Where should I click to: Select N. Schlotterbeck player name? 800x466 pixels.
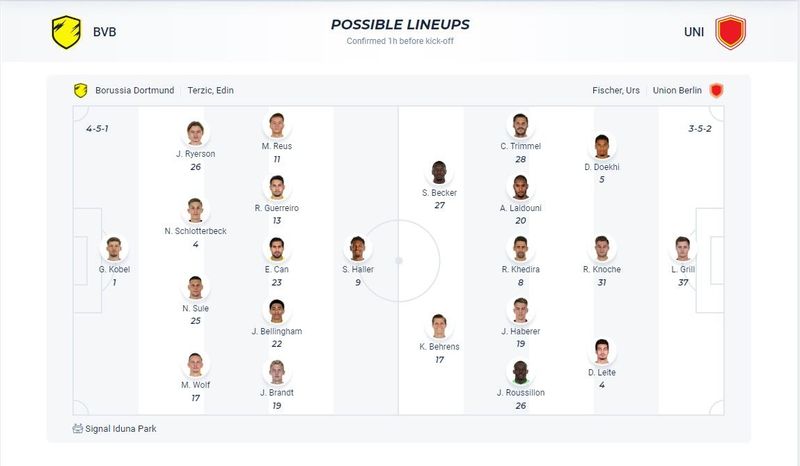[x=195, y=231]
